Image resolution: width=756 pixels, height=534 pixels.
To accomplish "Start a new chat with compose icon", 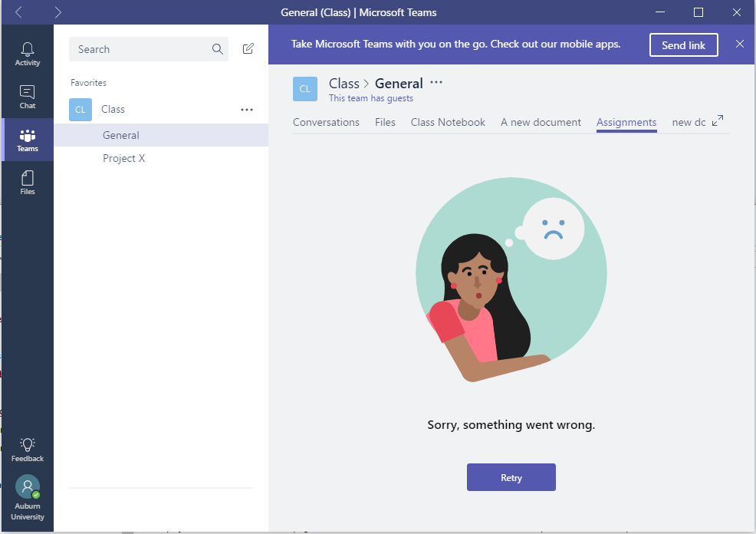I will point(248,49).
